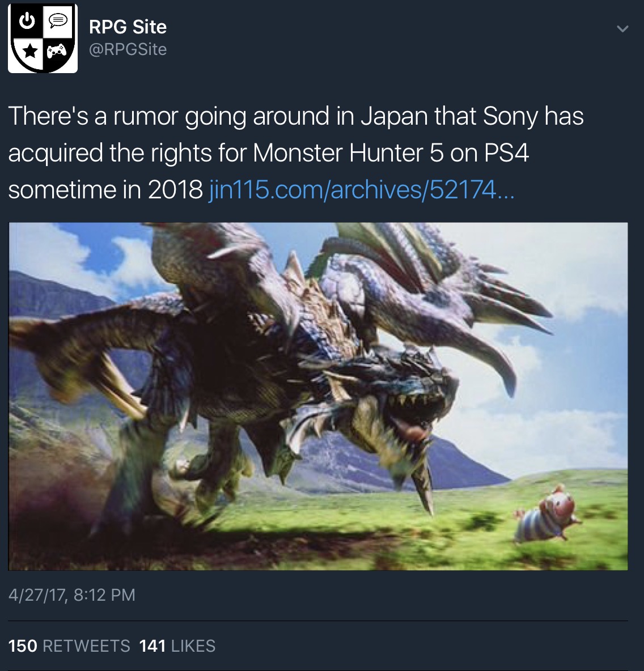Open the @RPGSite handle

(x=128, y=50)
